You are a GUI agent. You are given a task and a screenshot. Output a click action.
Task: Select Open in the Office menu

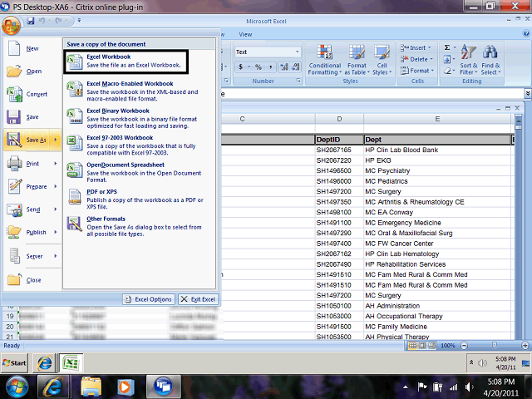32,71
